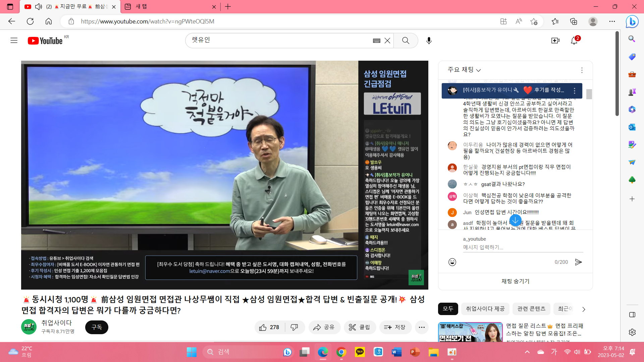
Task: Show hidden system tray icons
Action: click(527, 352)
